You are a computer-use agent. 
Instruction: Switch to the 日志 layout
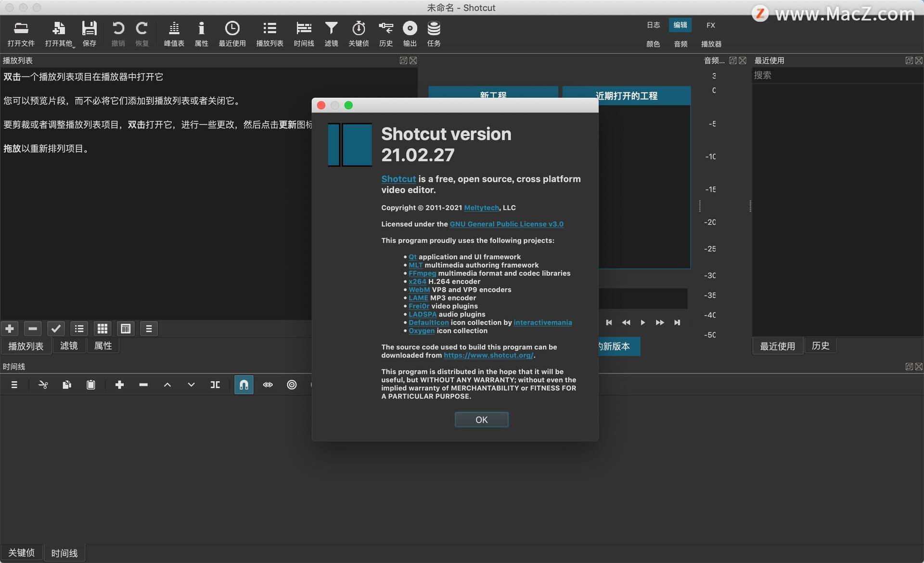(653, 25)
